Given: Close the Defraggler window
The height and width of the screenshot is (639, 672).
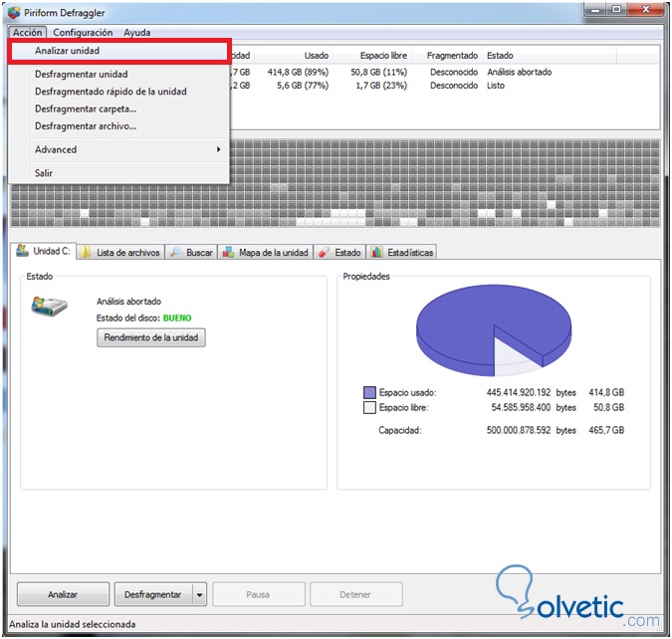Looking at the screenshot, I should (x=646, y=10).
